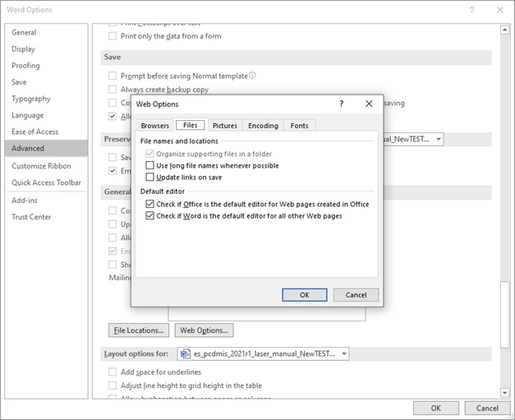Select Add-ins category
Viewport: 515px width, 420px height.
[x=46, y=201]
